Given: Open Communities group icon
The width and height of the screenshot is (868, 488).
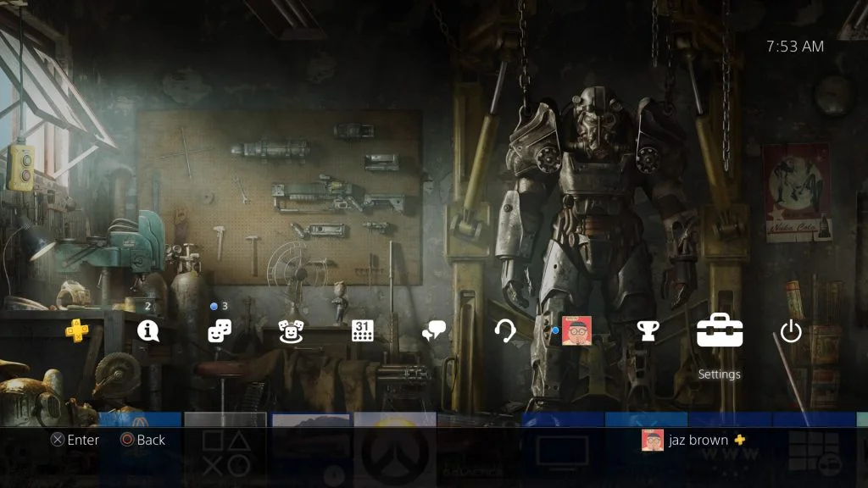Looking at the screenshot, I should [x=292, y=331].
